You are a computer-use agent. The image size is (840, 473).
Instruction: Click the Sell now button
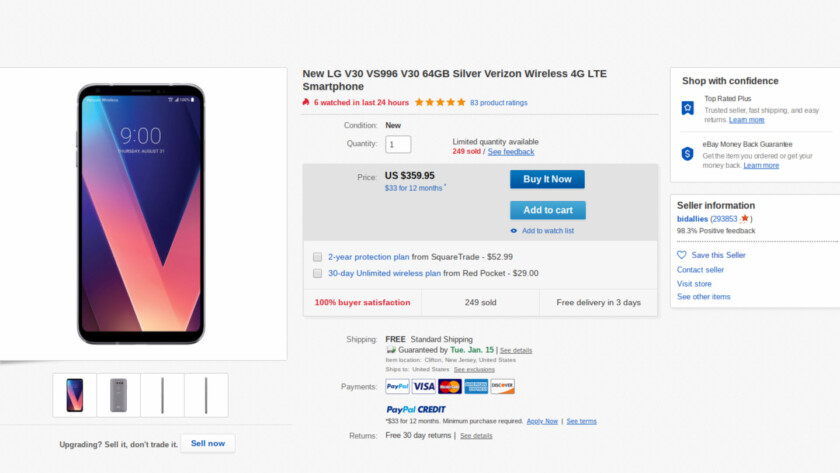208,443
